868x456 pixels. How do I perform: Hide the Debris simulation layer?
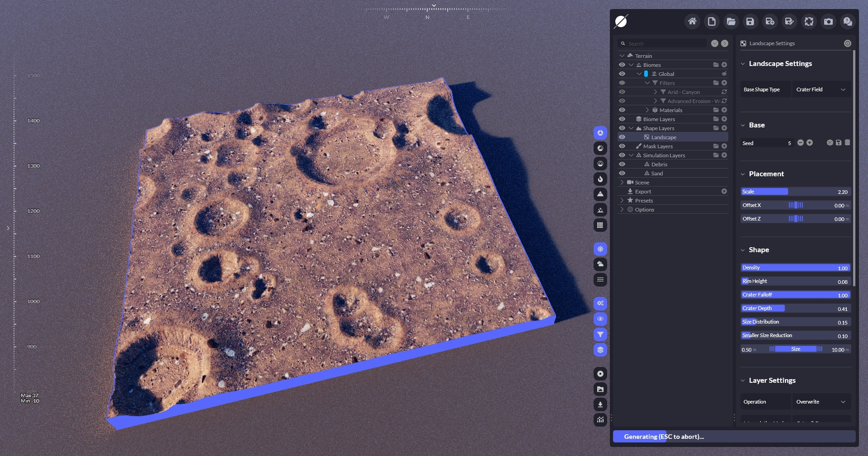coord(622,165)
